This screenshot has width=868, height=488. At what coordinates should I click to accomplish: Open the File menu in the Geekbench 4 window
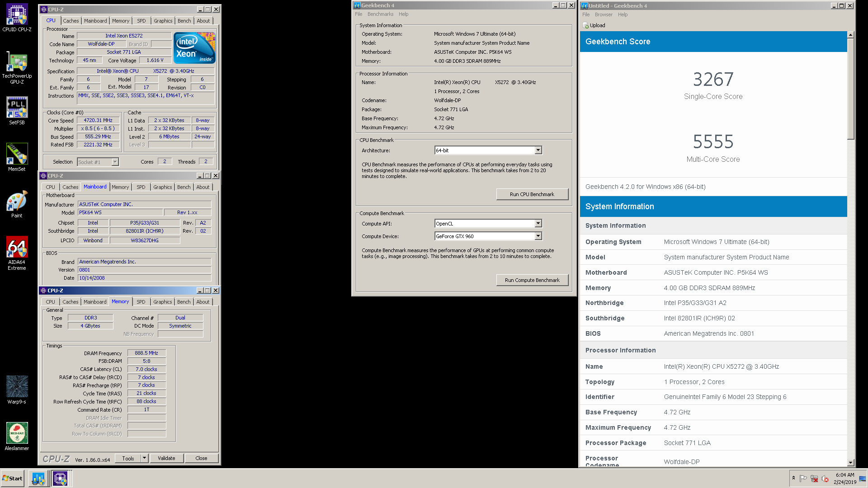359,14
